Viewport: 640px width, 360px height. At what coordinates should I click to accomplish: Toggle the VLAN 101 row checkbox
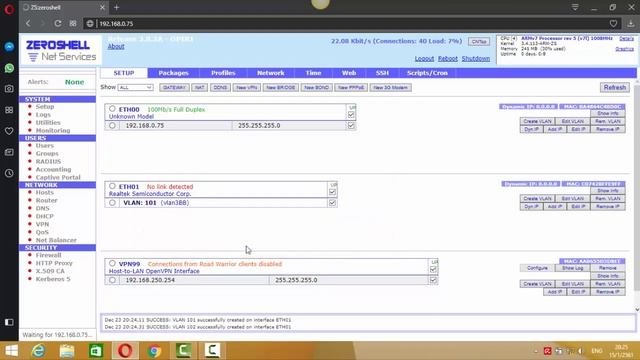(332, 202)
